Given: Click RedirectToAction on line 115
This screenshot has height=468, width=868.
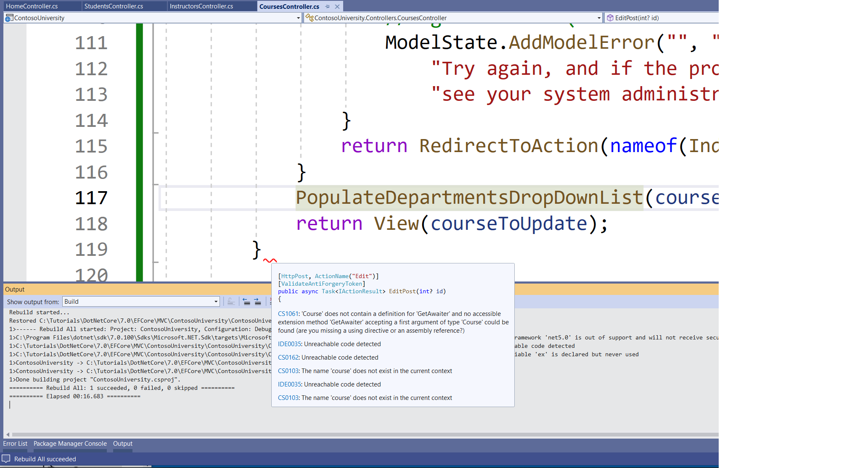Looking at the screenshot, I should click(509, 146).
